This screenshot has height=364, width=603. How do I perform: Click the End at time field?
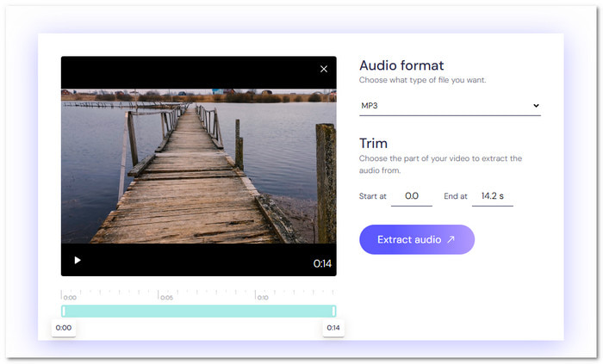[x=492, y=196]
